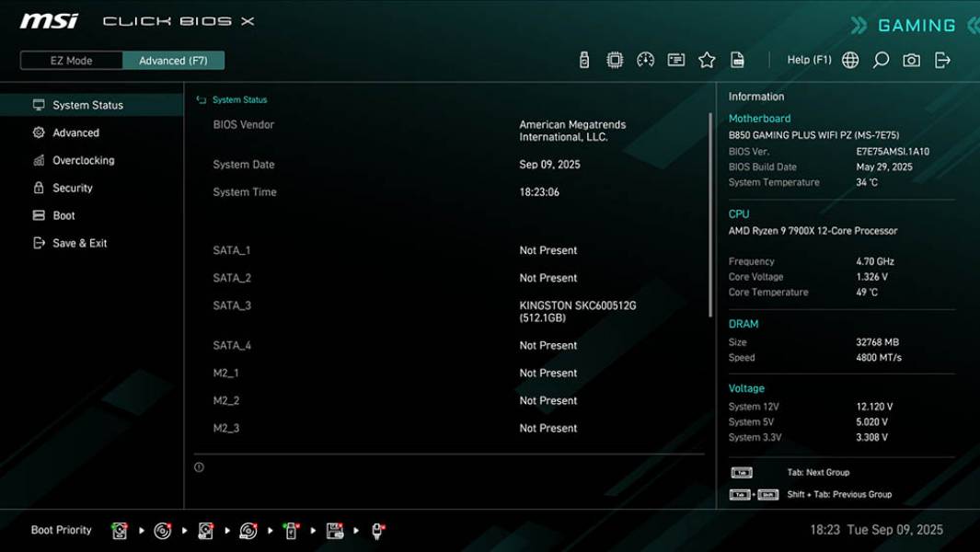Open the hardware monitor gauge icon
Image resolution: width=980 pixels, height=552 pixels.
(x=644, y=59)
